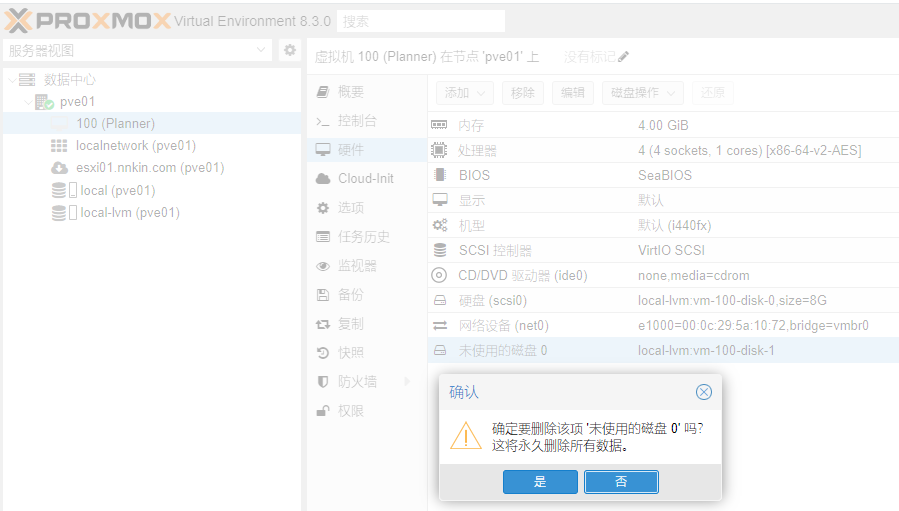This screenshot has height=511, width=899.
Task: Go to the 快照 snapshots tab
Action: [350, 352]
